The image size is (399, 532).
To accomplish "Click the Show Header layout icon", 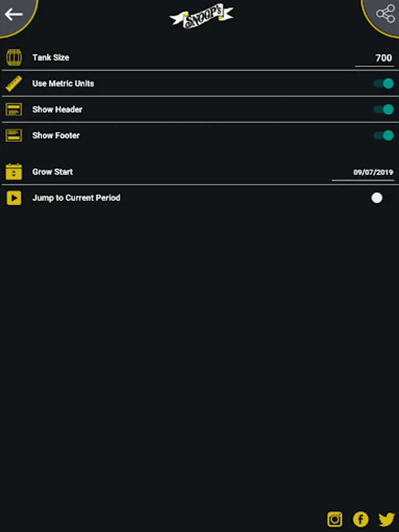I will tap(14, 109).
